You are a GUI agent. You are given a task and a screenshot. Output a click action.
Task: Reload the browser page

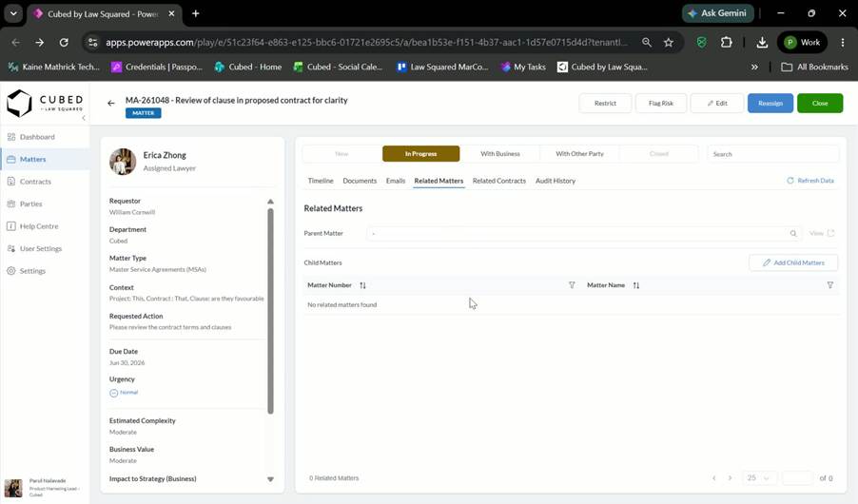tap(64, 42)
